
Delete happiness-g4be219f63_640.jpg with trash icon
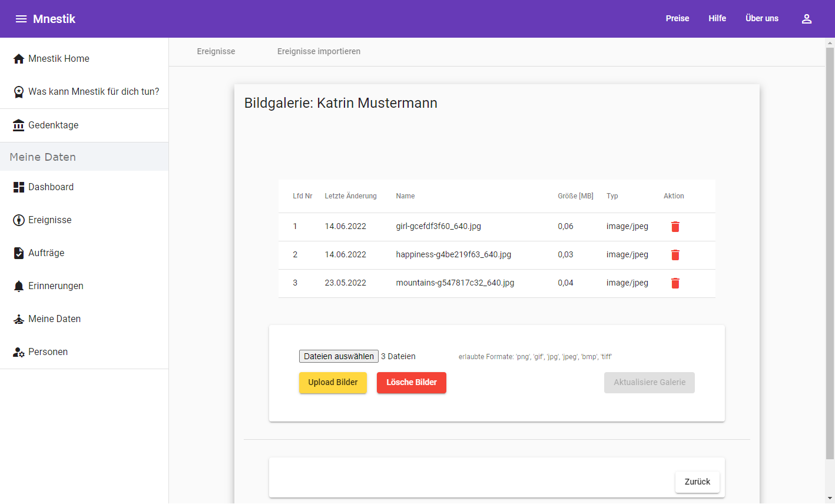[x=675, y=255]
